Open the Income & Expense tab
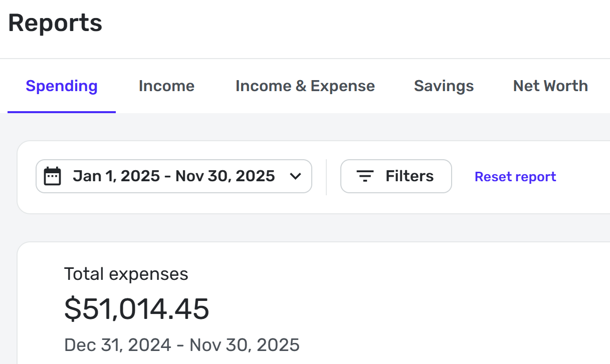The width and height of the screenshot is (610, 364). 305,86
